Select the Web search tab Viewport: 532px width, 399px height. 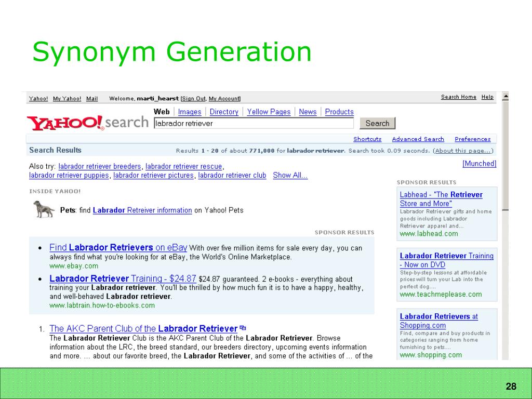[x=162, y=112]
